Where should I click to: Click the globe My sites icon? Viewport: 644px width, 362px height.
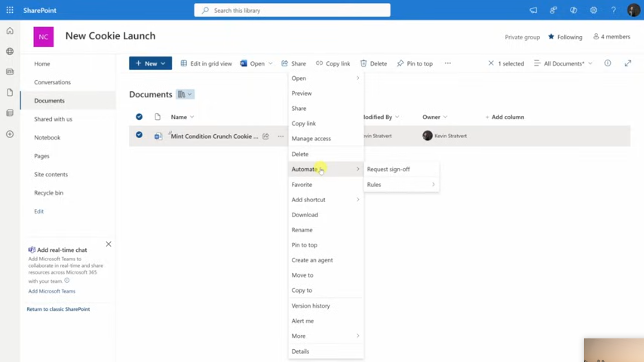click(10, 51)
